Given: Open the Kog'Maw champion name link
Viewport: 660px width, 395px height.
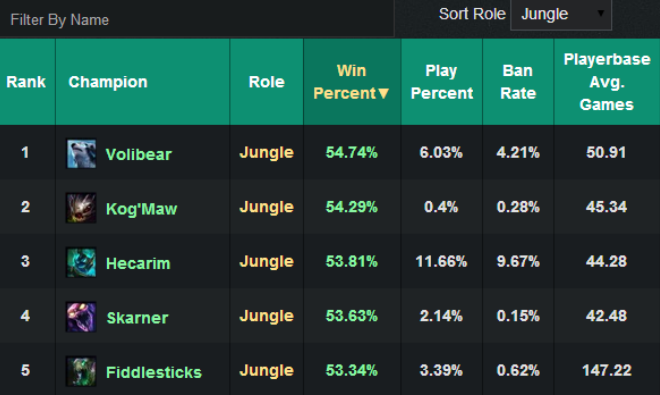Looking at the screenshot, I should (x=141, y=209).
